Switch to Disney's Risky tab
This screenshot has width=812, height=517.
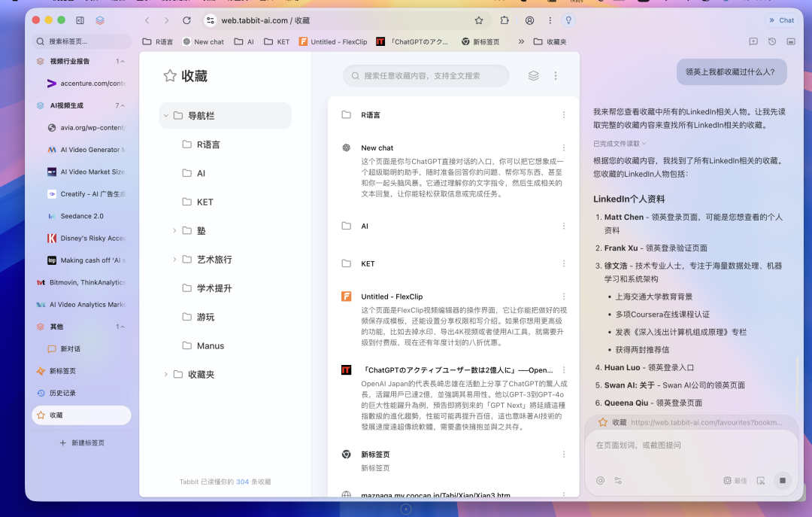(x=86, y=238)
